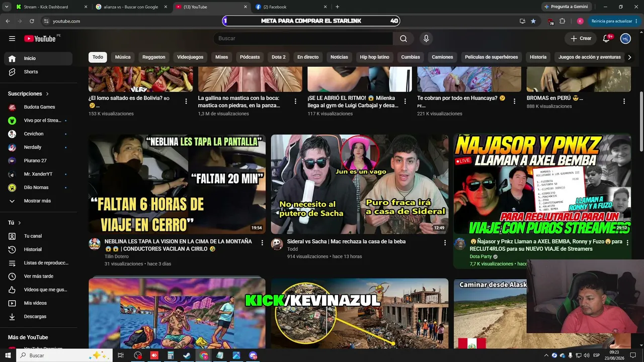Viewport: 644px width, 362px height.
Task: Show more filter chips with right arrow
Action: tap(629, 57)
